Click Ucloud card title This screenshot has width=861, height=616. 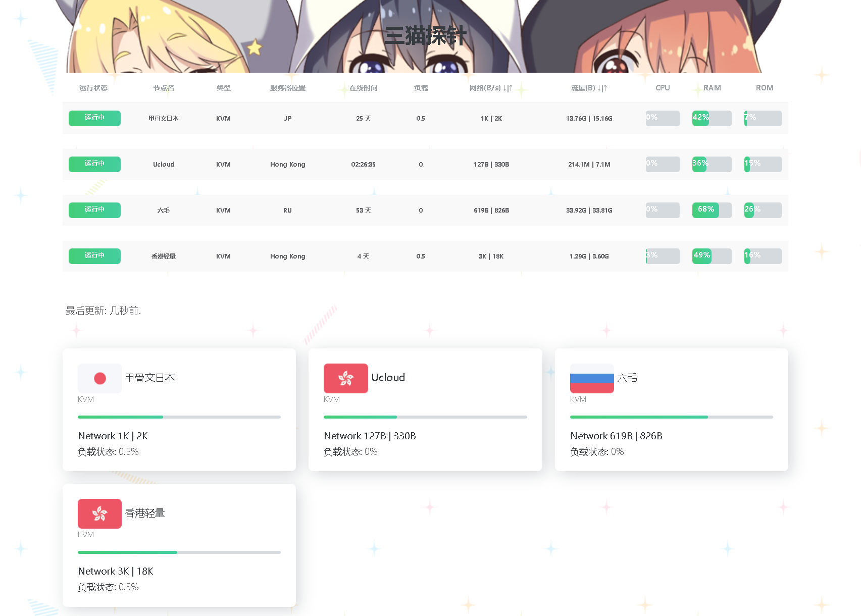[388, 378]
